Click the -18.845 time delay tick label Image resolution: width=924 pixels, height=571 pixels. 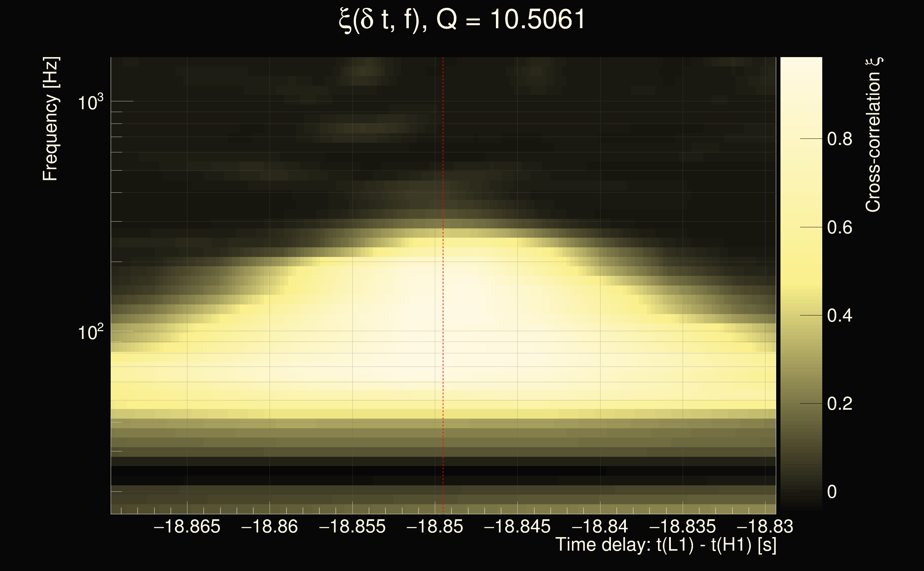coord(517,526)
